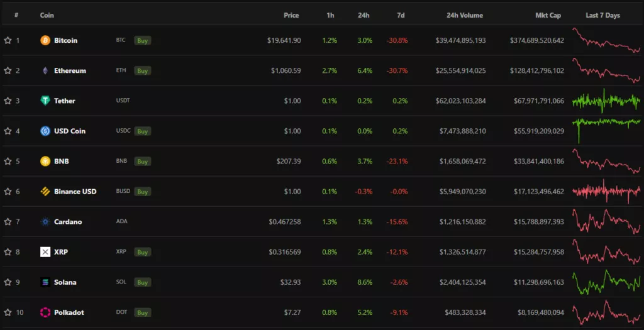
Task: Sort the table by Price column
Action: (291, 15)
